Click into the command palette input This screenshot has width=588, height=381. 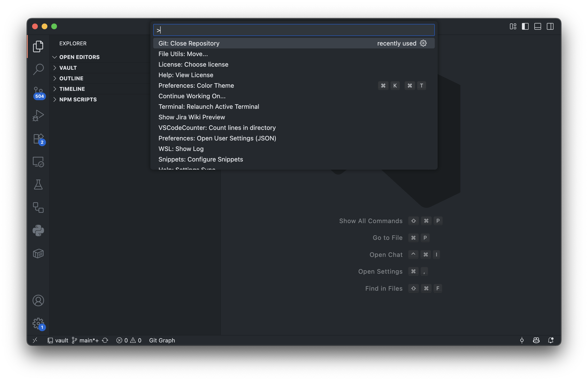[294, 30]
